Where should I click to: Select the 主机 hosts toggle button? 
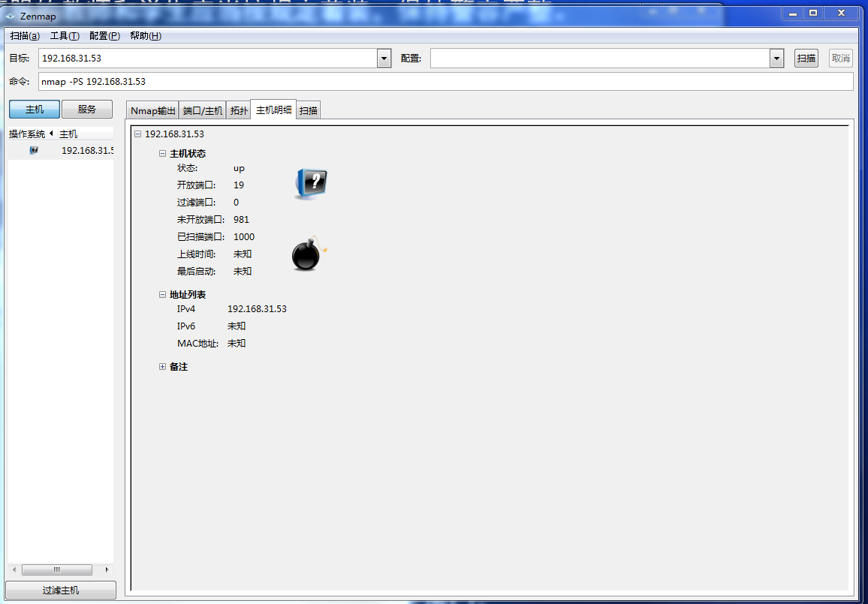point(35,109)
